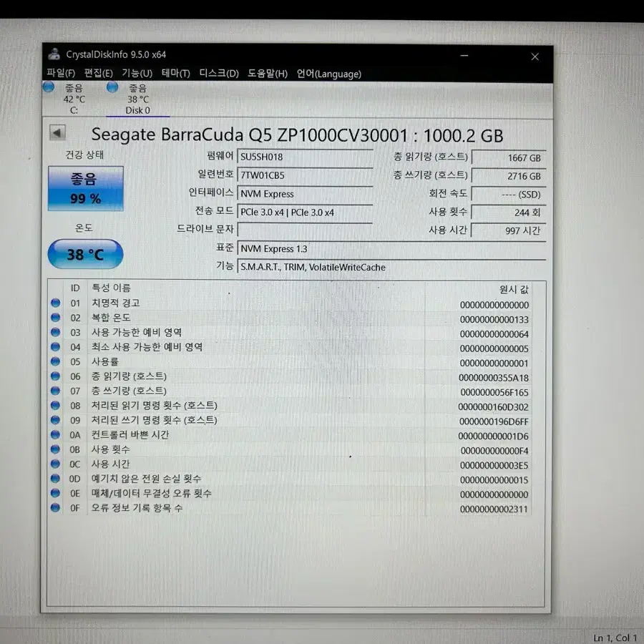Click the interface field NVM Express
Image resolution: width=644 pixels, height=644 pixels.
coord(305,194)
